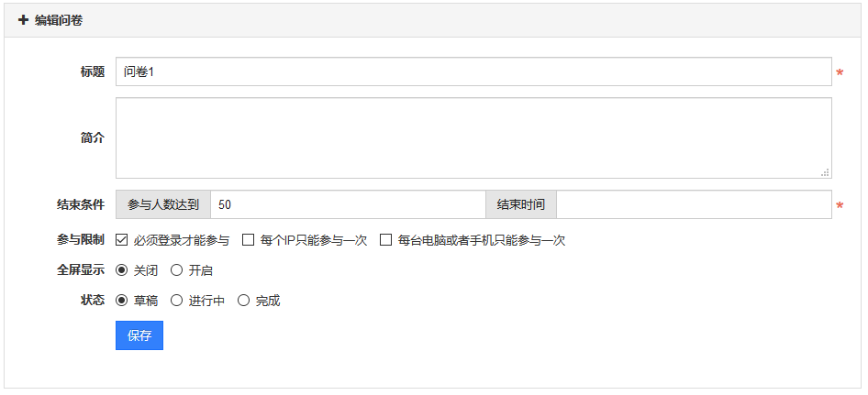Click the 结束时间 addon label

(x=521, y=204)
